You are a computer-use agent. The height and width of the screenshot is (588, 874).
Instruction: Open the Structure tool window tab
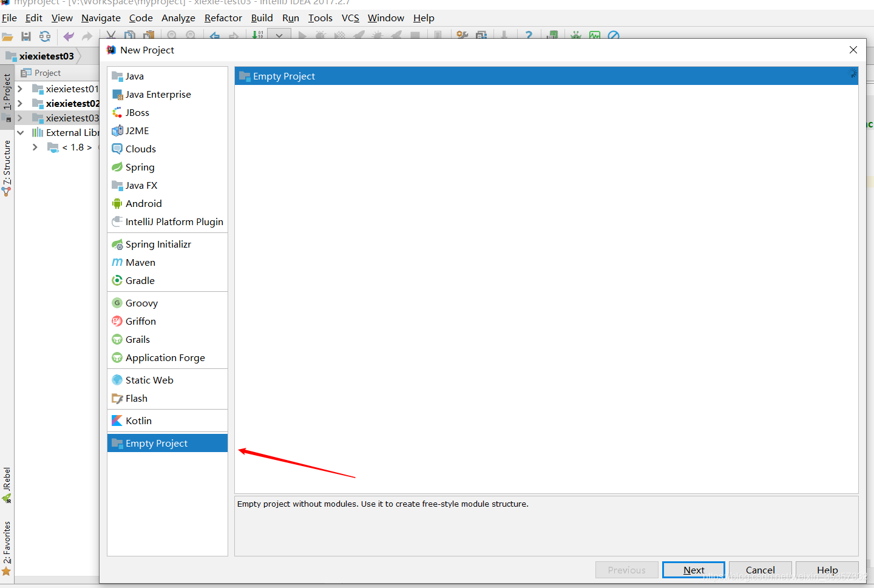click(x=7, y=164)
